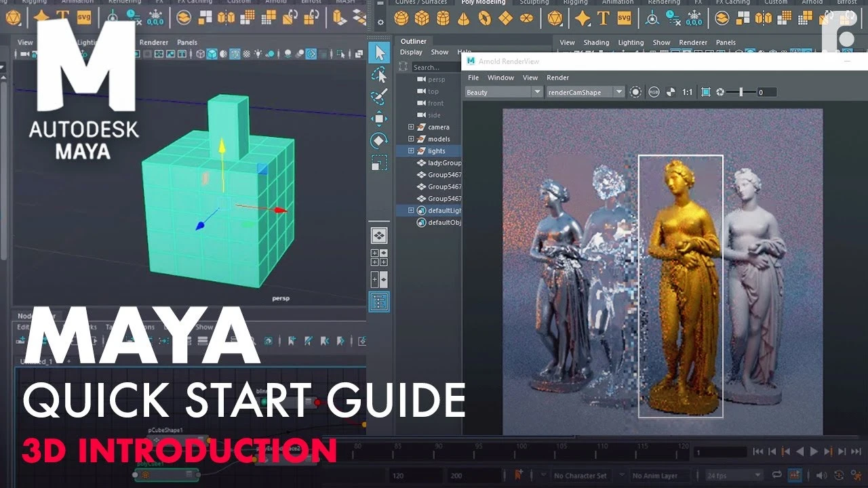Open the renderCamShape camera dropdown

(x=585, y=92)
